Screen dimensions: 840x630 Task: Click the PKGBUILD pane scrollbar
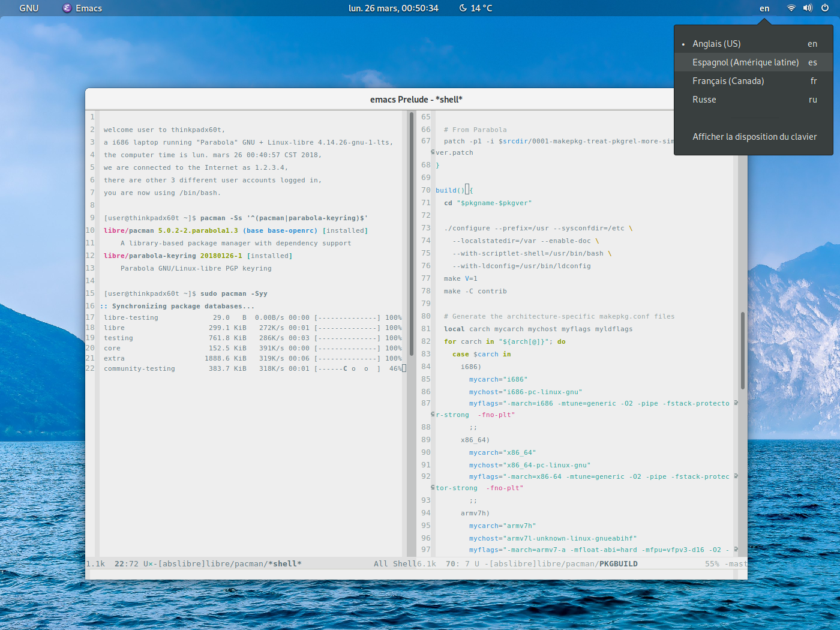[742, 351]
